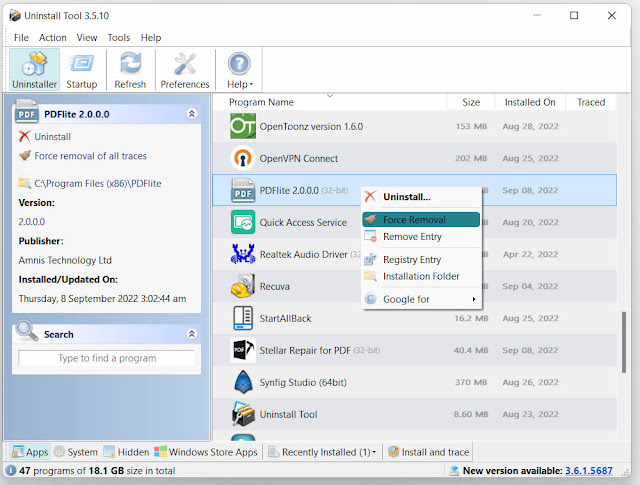Select the StartAllBack icon
This screenshot has height=485, width=640.
[243, 318]
